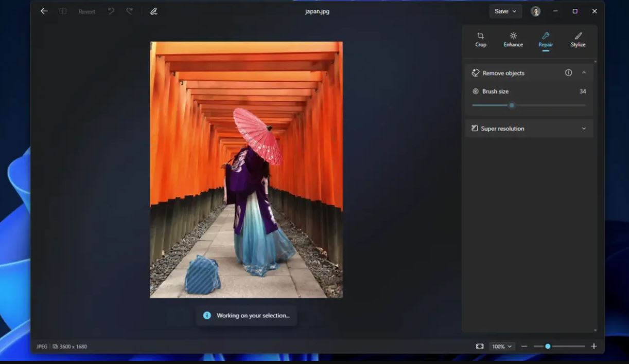
Task: Zoom out with the minus button
Action: 524,347
